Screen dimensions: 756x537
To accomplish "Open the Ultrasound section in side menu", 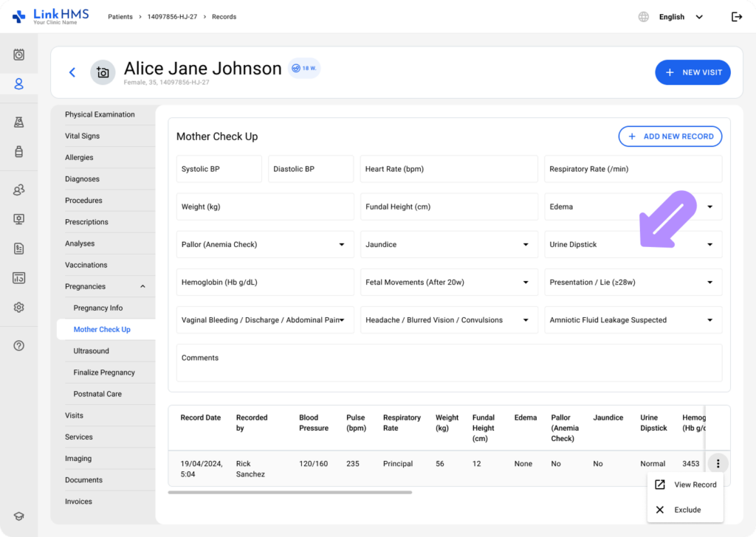I will coord(92,351).
